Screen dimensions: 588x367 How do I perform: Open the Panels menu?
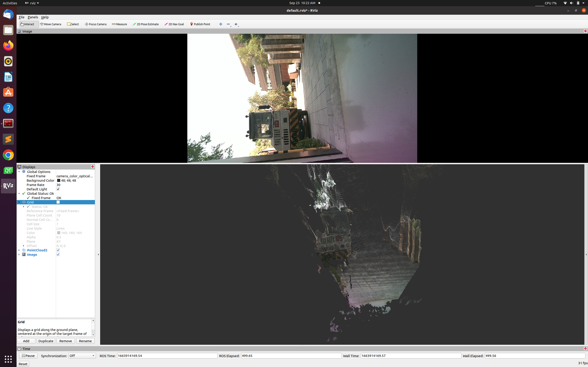33,17
